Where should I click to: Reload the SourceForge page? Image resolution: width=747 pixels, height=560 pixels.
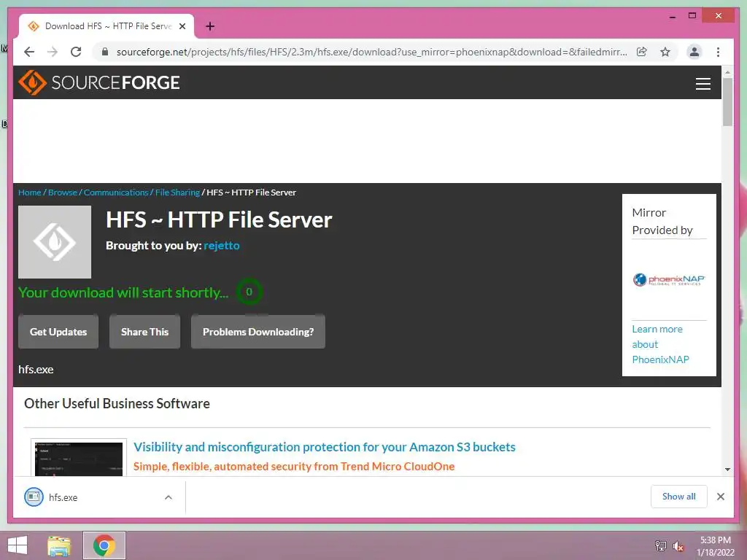point(76,52)
